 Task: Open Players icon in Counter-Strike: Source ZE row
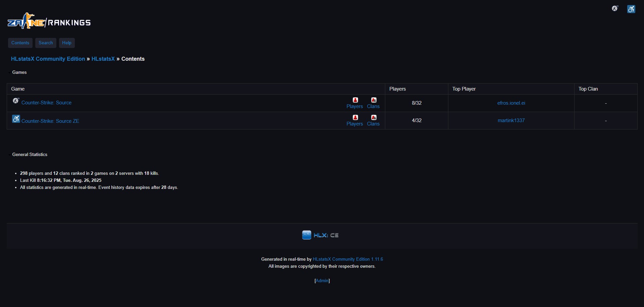[x=355, y=117]
